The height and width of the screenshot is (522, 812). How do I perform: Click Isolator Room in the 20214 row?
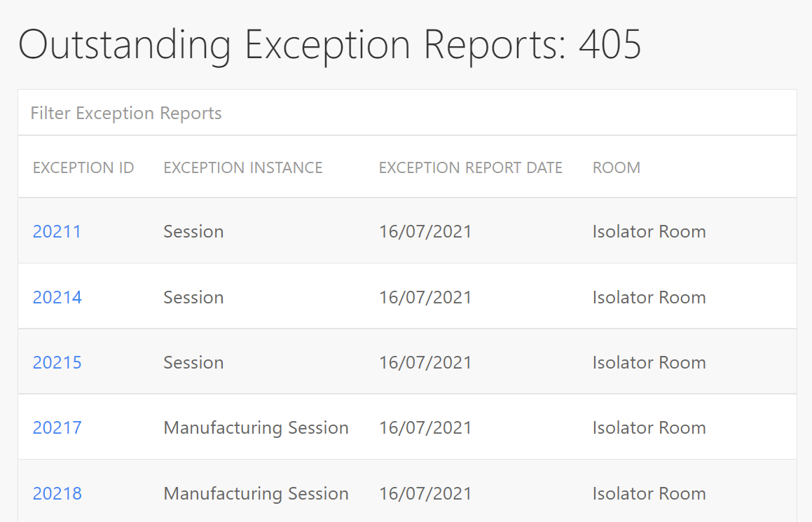(x=649, y=297)
